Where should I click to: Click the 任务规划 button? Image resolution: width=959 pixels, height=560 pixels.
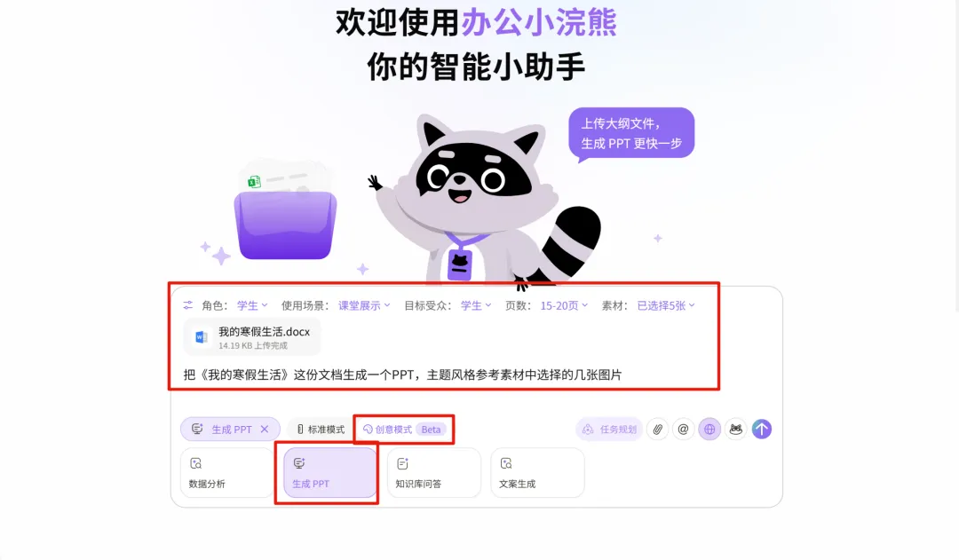608,430
